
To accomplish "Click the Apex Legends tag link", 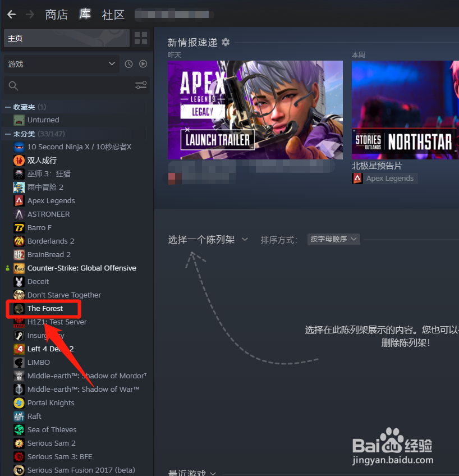I will click(390, 178).
